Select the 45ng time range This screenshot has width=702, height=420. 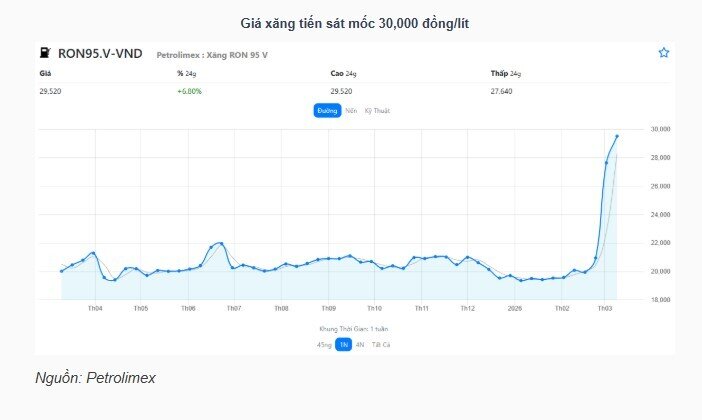coord(324,344)
